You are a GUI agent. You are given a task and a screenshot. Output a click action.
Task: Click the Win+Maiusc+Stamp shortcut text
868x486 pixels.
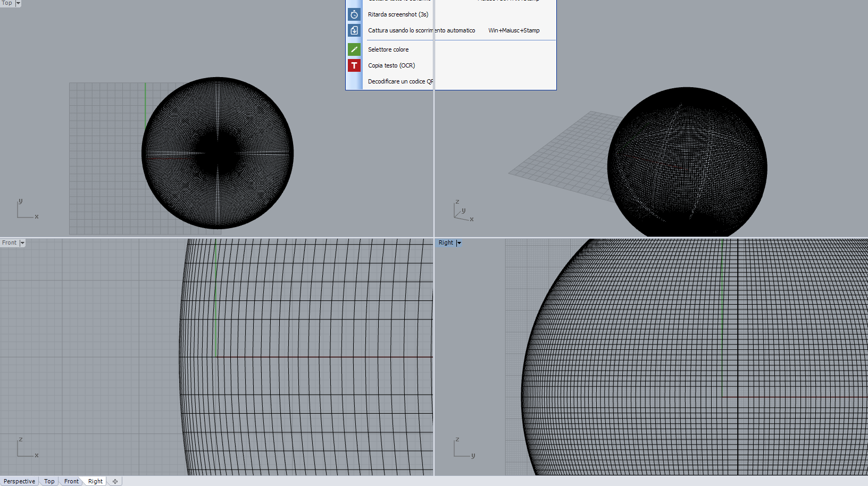tap(514, 30)
